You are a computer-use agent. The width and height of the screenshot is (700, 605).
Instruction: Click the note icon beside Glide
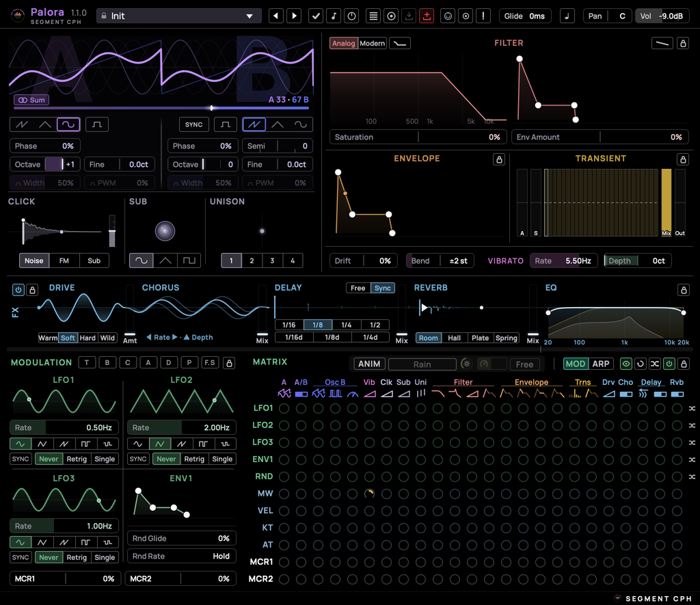click(x=567, y=16)
